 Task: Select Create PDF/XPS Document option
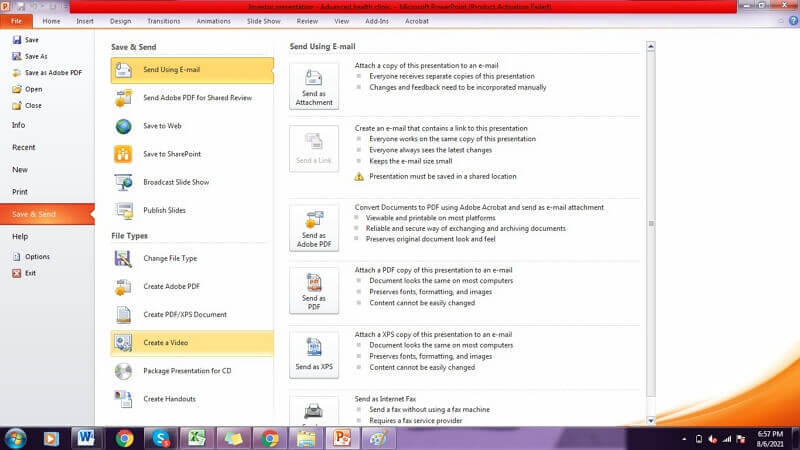point(192,315)
